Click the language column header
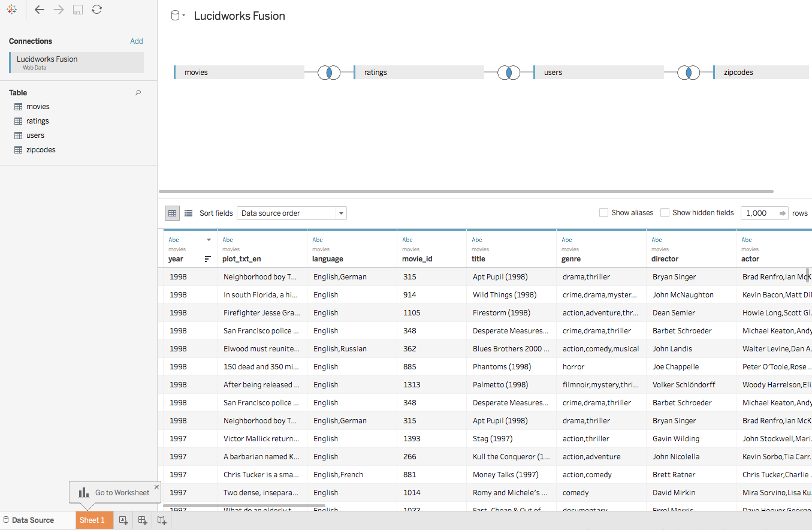This screenshot has height=530, width=812. click(352, 249)
